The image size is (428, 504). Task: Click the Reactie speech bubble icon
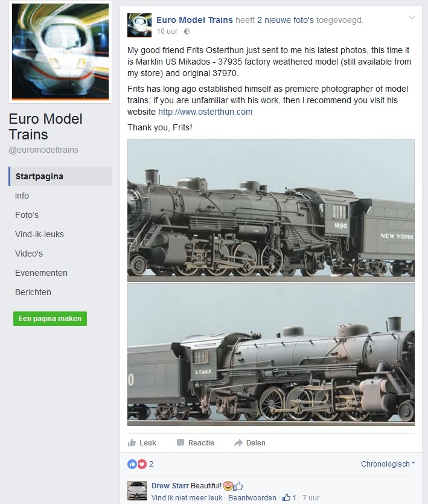pos(180,443)
